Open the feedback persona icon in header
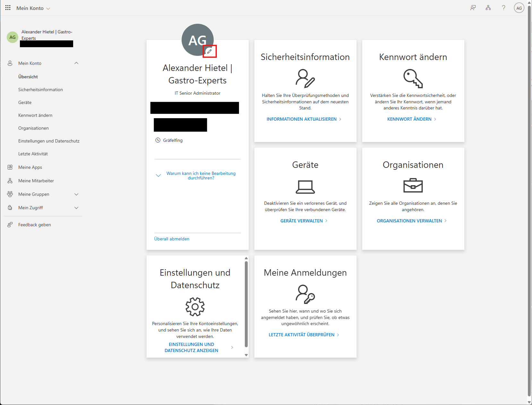The width and height of the screenshot is (532, 405). (x=473, y=8)
